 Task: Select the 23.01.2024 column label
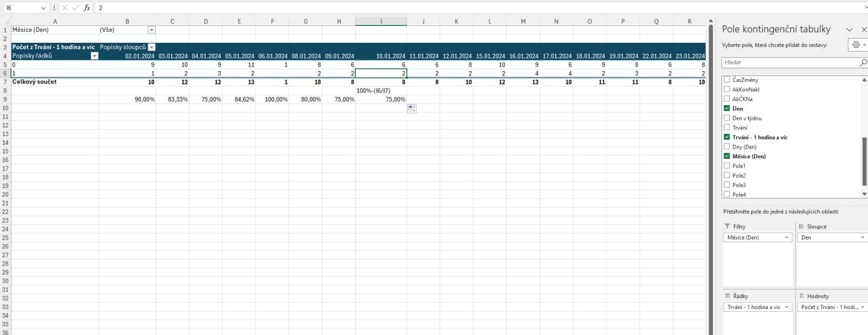click(x=690, y=56)
